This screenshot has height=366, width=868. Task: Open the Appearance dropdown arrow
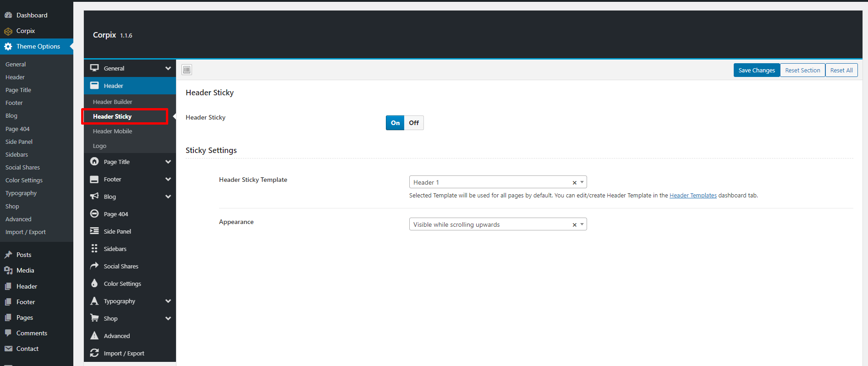click(x=582, y=224)
